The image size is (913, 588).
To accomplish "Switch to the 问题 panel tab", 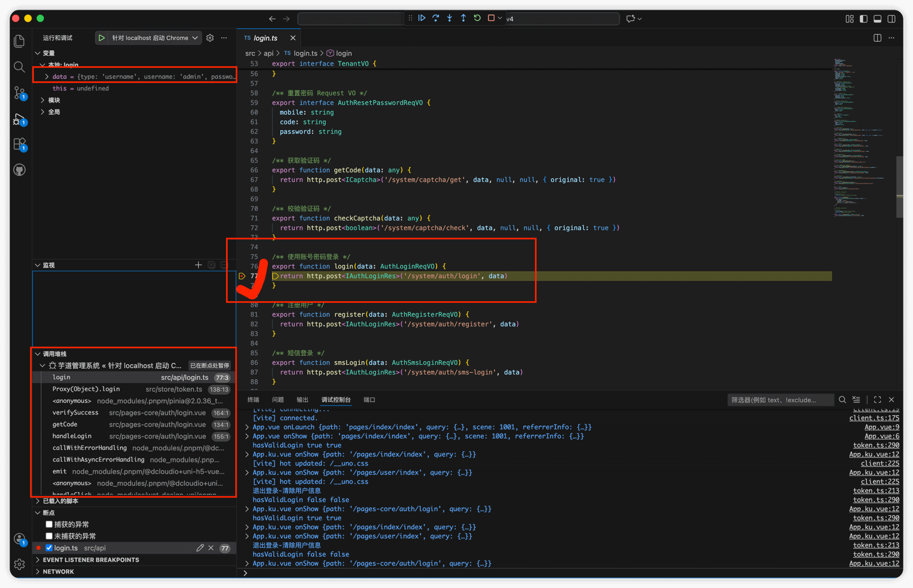I will point(278,400).
